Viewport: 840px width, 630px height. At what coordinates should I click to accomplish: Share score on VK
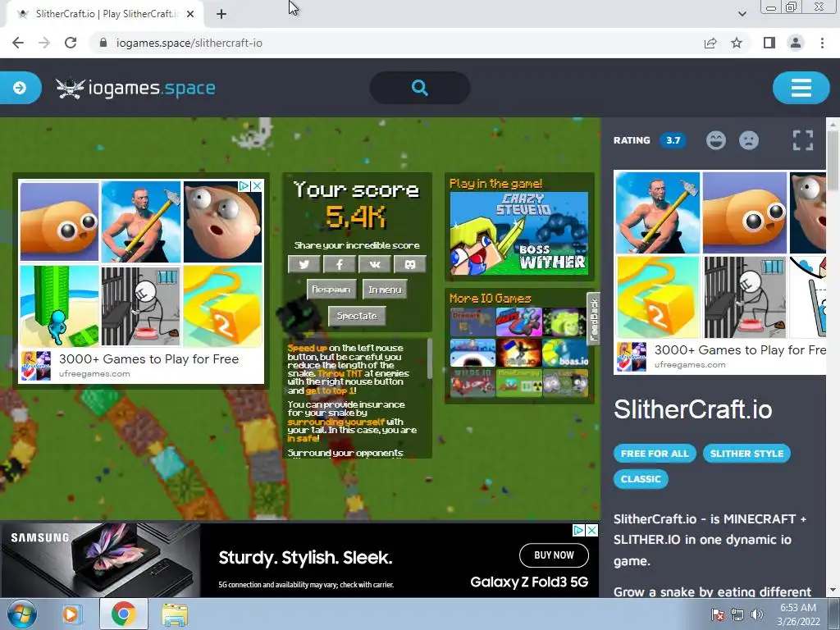[x=374, y=264]
